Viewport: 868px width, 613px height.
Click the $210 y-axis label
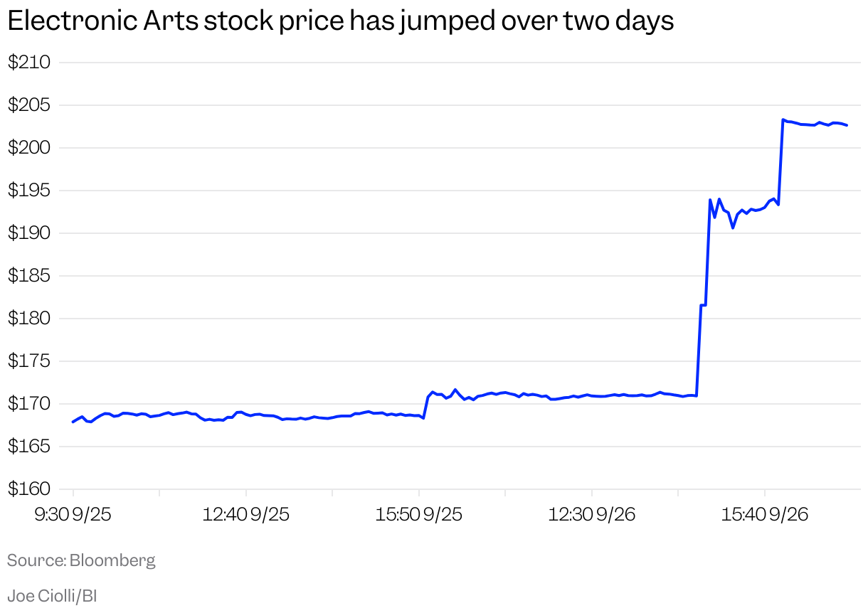29,63
